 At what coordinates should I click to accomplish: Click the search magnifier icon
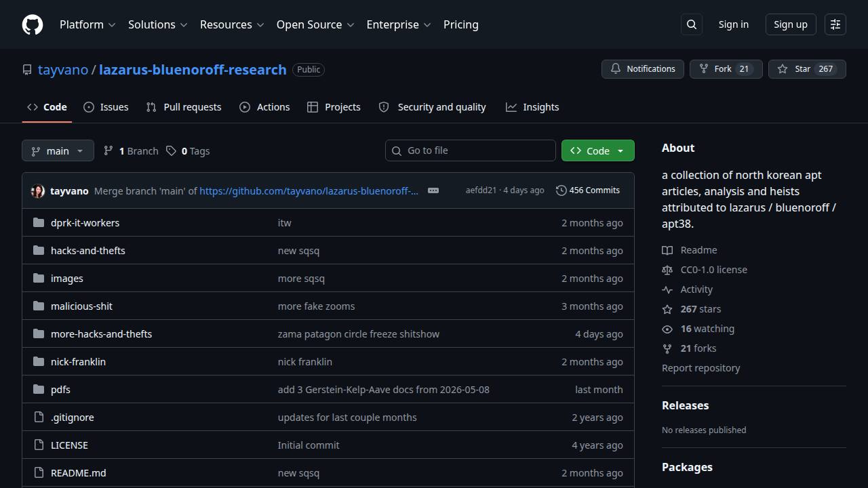coord(692,24)
